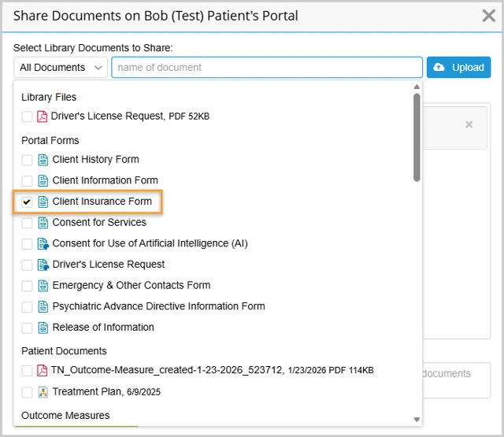The width and height of the screenshot is (504, 437).
Task: Click the name of document search field
Action: coord(267,68)
